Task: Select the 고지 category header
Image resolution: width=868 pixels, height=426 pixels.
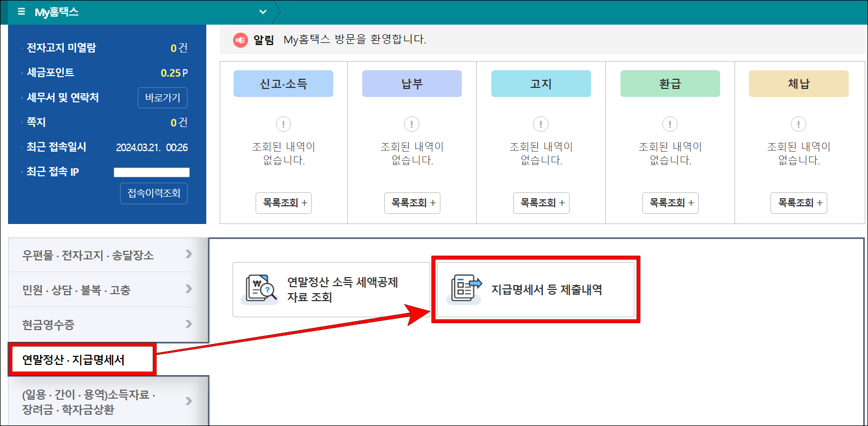Action: (541, 84)
